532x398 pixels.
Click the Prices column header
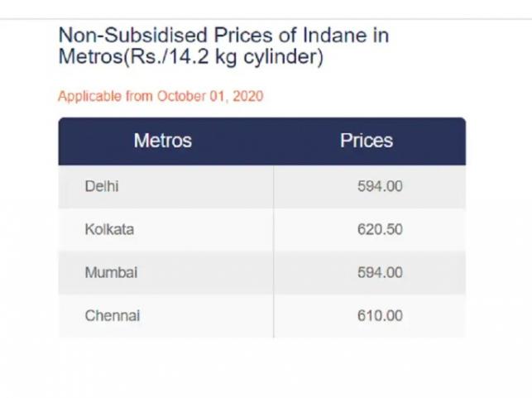tap(366, 141)
